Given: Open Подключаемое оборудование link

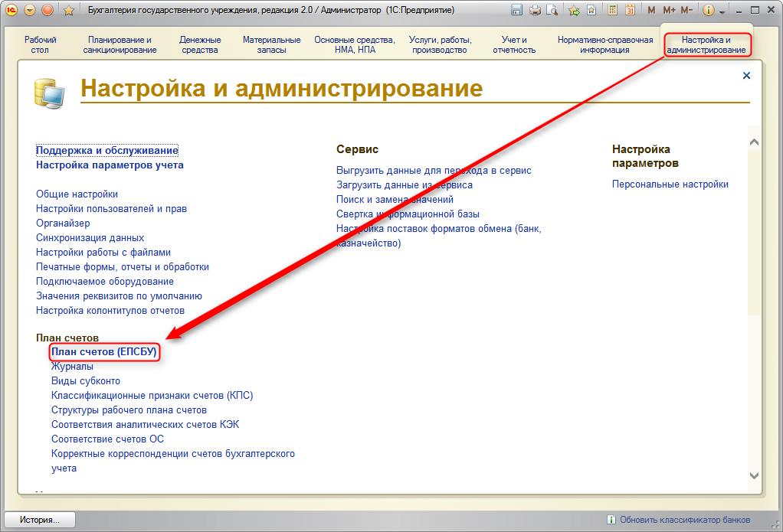Looking at the screenshot, I should pyautogui.click(x=105, y=282).
